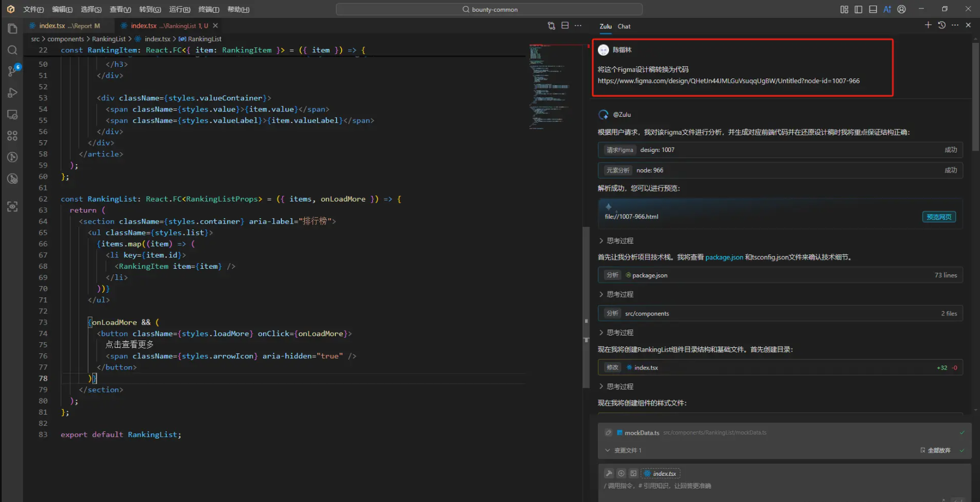980x502 pixels.
Task: Click the Customize Layout icon
Action: point(844,9)
